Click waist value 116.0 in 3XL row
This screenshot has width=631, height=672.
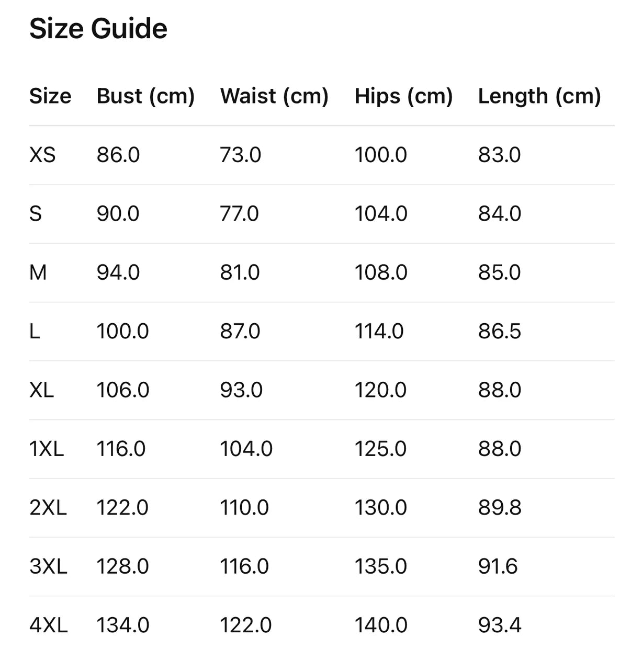click(244, 567)
